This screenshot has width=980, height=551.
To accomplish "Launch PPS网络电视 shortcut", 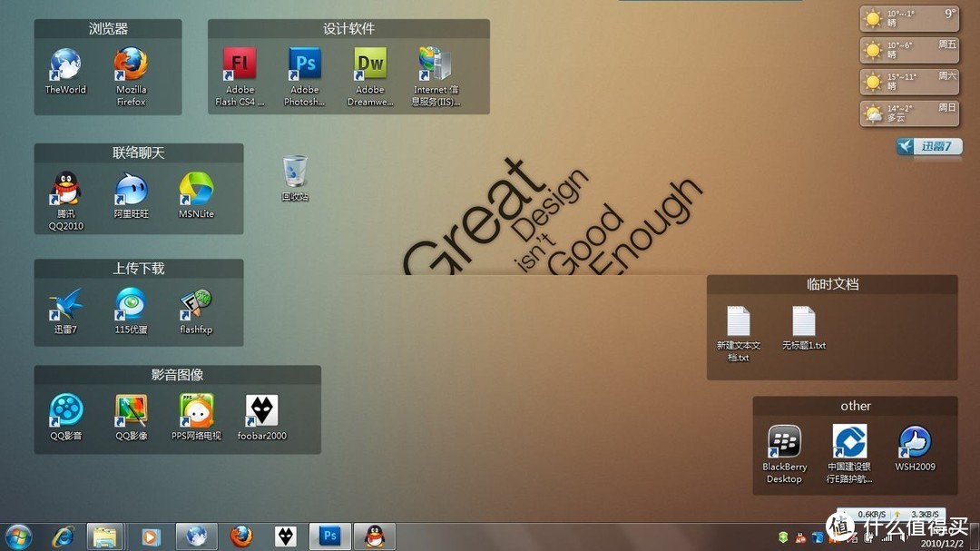I will click(196, 417).
